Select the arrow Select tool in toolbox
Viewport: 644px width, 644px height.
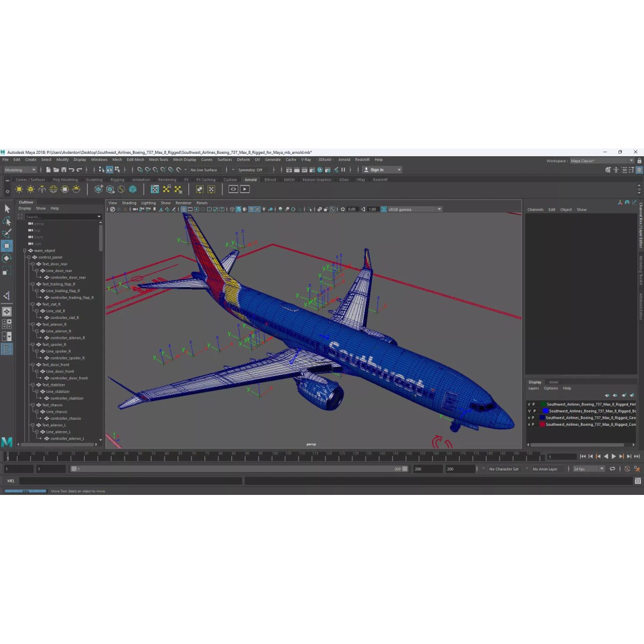click(x=7, y=209)
